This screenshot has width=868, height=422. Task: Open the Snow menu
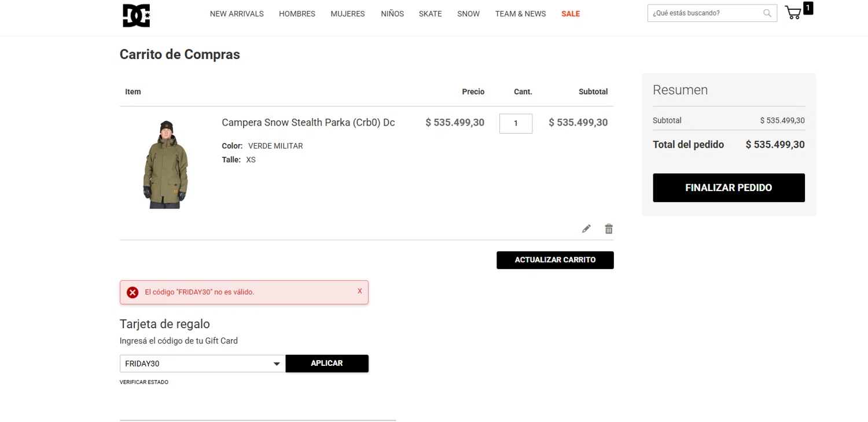(x=468, y=14)
